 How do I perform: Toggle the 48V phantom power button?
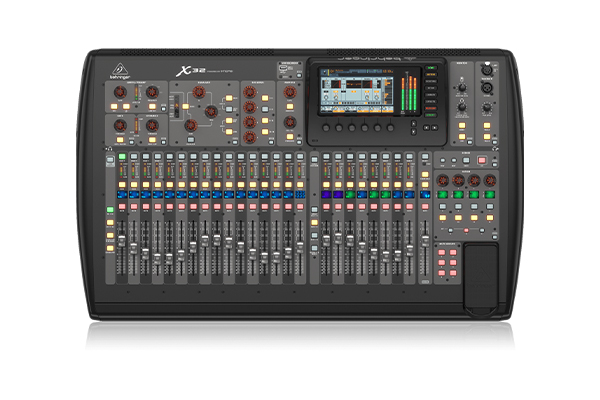pyautogui.click(x=114, y=106)
